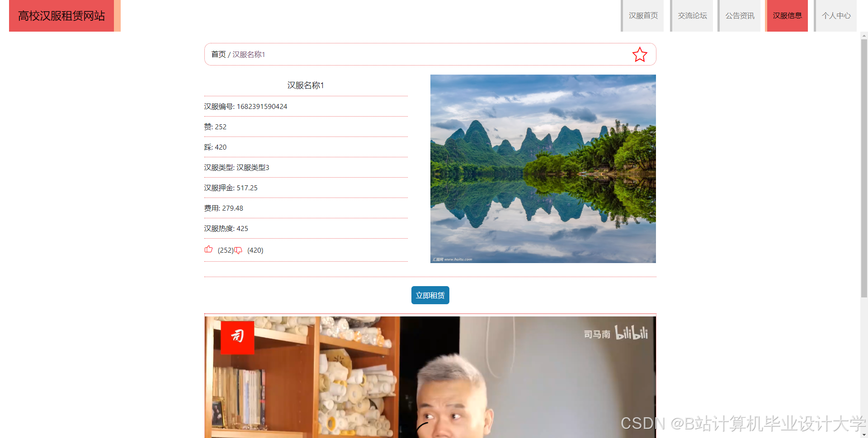Click the scrollbar down arrow
Image resolution: width=868 pixels, height=438 pixels.
coord(864,434)
